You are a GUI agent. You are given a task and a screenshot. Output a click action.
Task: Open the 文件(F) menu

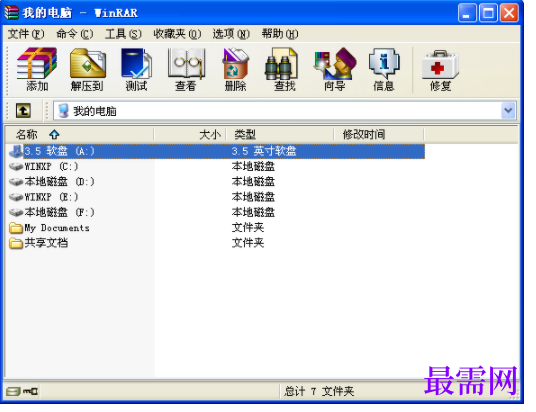pos(26,34)
